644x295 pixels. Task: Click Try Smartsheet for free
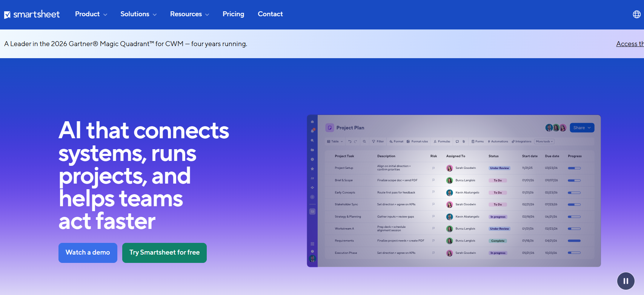point(164,253)
